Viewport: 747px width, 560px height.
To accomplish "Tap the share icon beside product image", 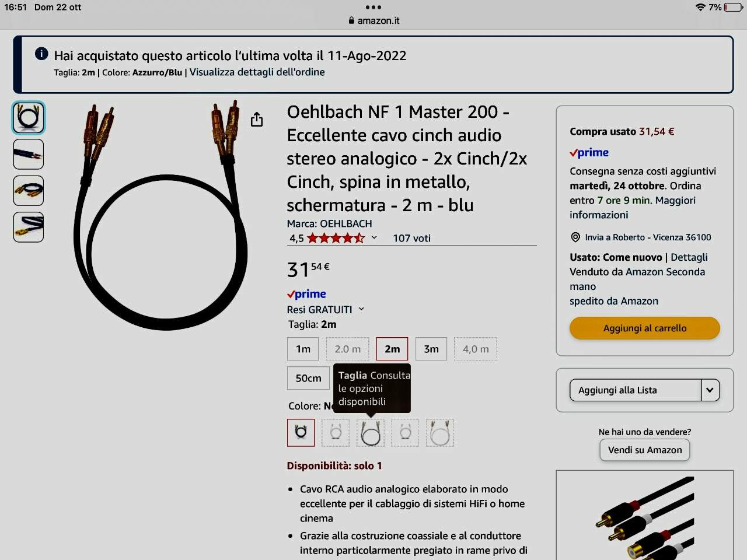I will click(x=257, y=120).
